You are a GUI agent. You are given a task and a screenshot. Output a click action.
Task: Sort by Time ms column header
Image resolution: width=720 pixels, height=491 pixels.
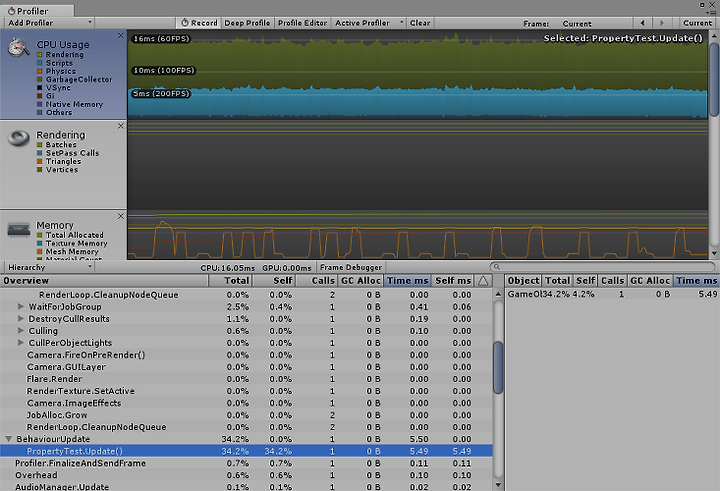[x=407, y=281]
